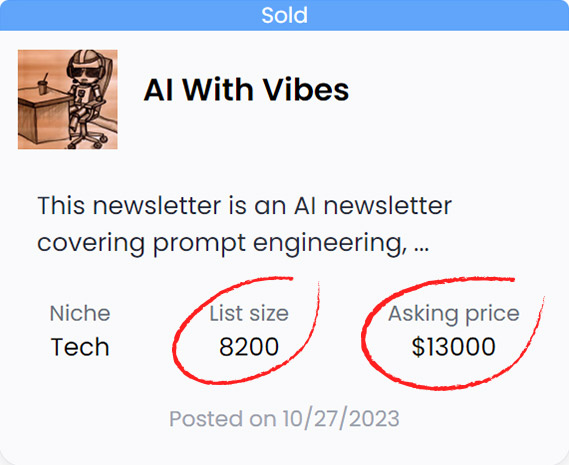Open the AI With Vibes listing title
This screenshot has width=569, height=465.
[x=246, y=90]
